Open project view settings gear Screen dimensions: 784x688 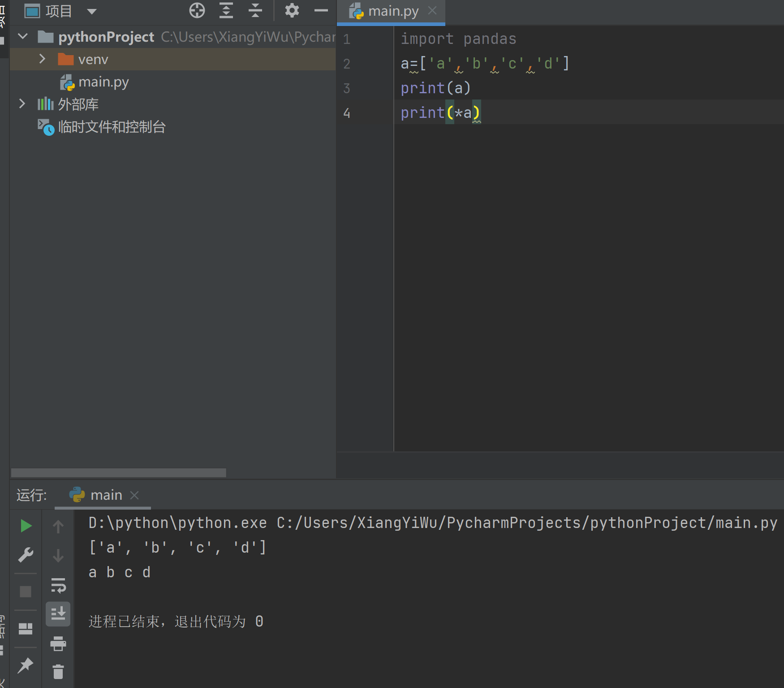pos(292,10)
